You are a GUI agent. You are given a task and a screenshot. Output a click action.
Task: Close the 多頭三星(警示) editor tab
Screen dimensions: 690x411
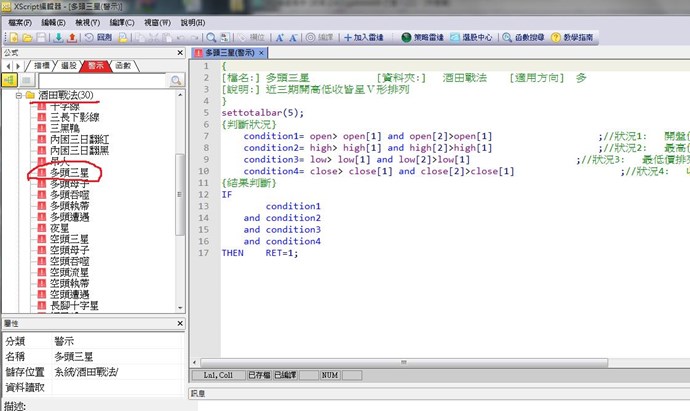[x=262, y=52]
